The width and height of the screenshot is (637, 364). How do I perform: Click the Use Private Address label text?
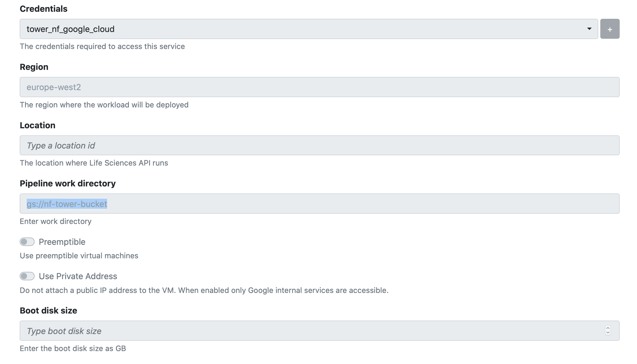point(78,276)
